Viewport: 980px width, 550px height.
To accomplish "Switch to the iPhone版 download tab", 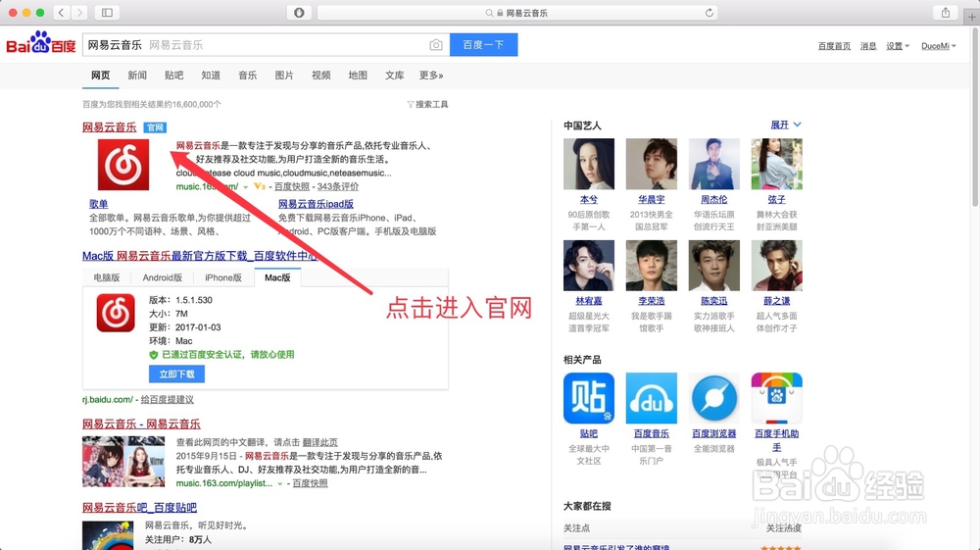I will point(223,277).
